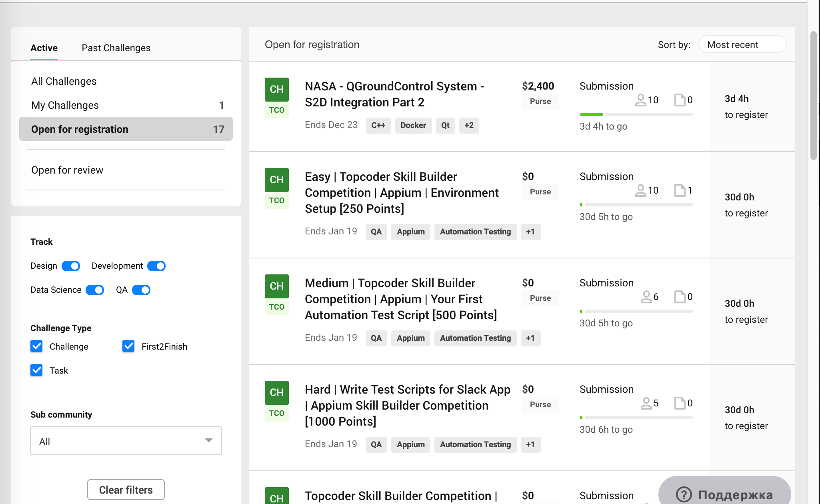Uncheck the First2Finish checkbox
This screenshot has height=504, width=820.
128,346
